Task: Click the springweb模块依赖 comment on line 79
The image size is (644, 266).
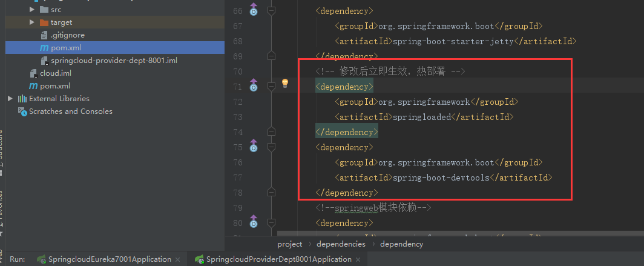Action: tap(373, 208)
